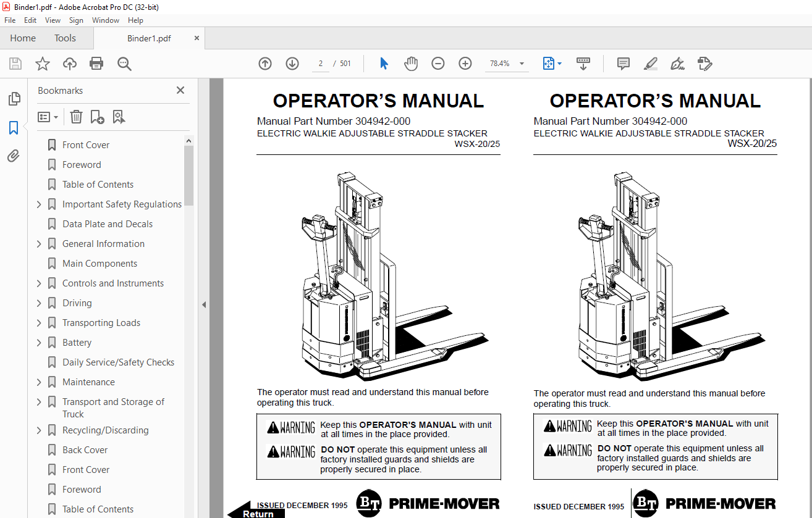The height and width of the screenshot is (518, 812).
Task: Select the Maintenance bookmark label
Action: [x=88, y=382]
